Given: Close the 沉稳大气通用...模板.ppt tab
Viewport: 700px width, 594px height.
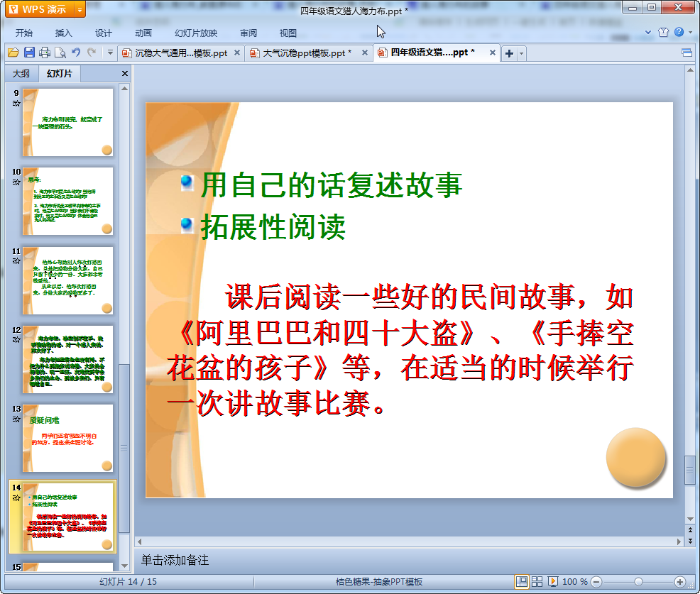Looking at the screenshot, I should (237, 53).
